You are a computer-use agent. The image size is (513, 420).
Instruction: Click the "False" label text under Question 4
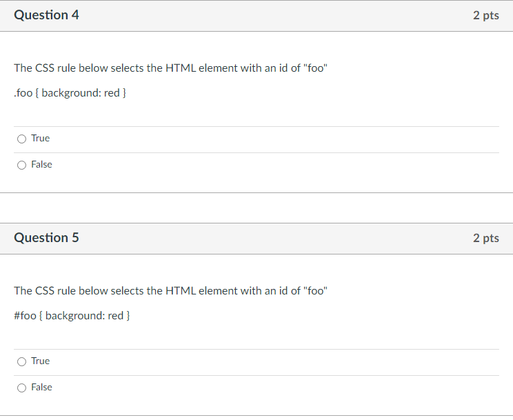click(x=41, y=165)
